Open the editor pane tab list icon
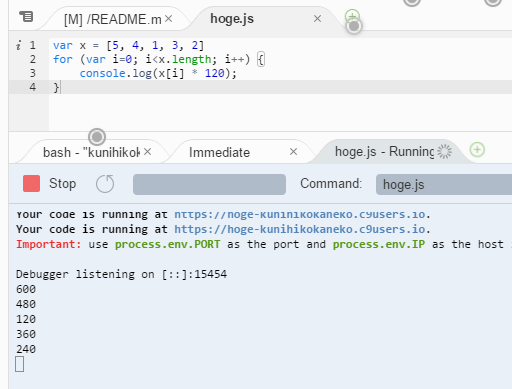512x389 pixels. pyautogui.click(x=26, y=16)
